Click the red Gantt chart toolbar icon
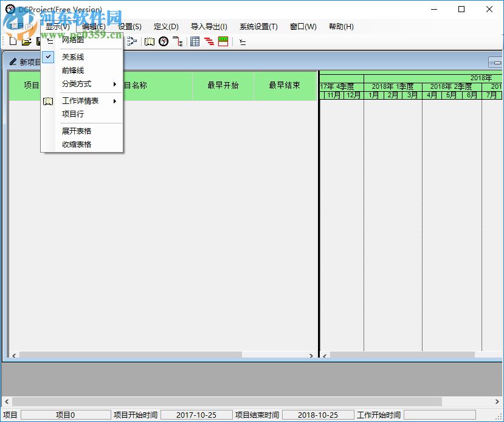This screenshot has height=422, width=504. pyautogui.click(x=207, y=41)
